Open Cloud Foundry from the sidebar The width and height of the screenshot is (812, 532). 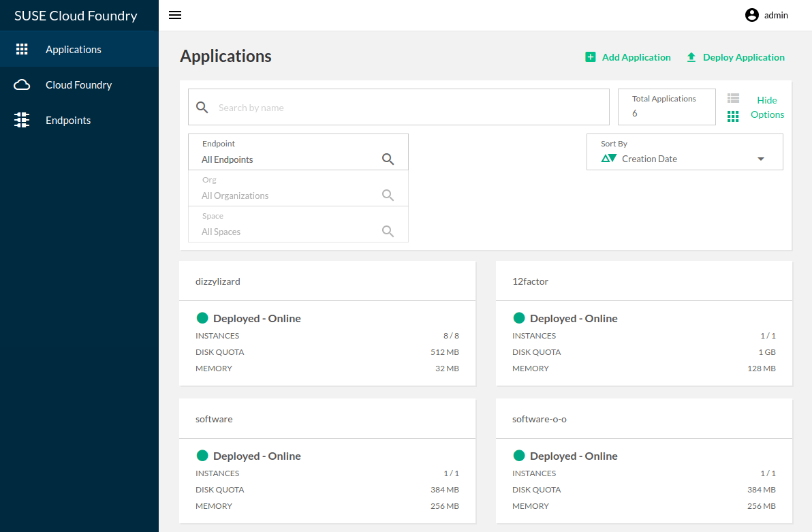point(78,84)
